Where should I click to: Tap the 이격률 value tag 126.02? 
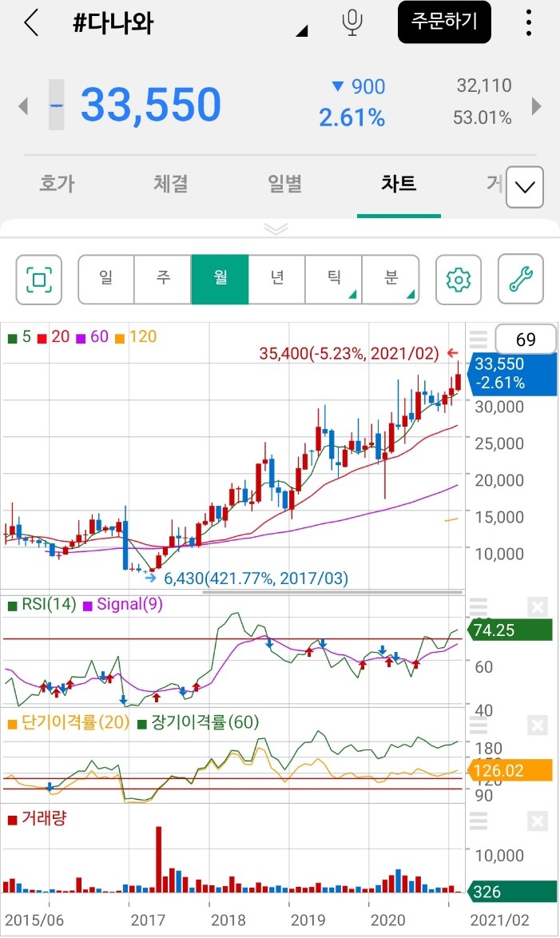pyautogui.click(x=509, y=770)
